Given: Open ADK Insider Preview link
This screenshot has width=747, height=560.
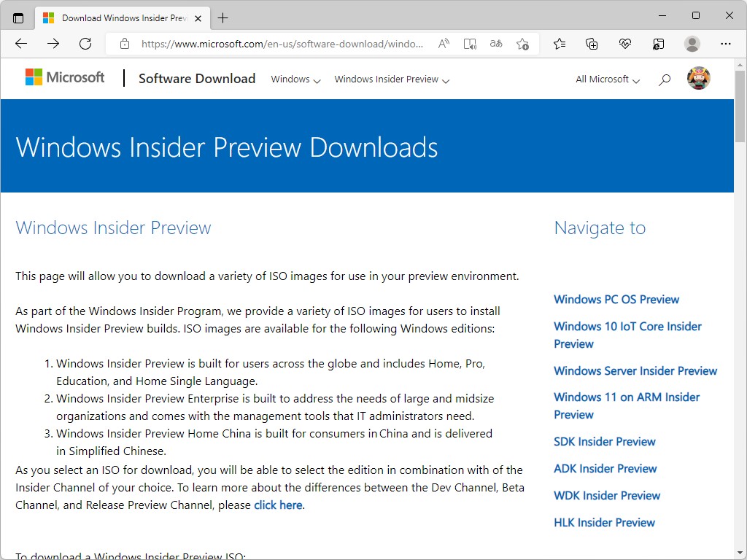Looking at the screenshot, I should 605,469.
